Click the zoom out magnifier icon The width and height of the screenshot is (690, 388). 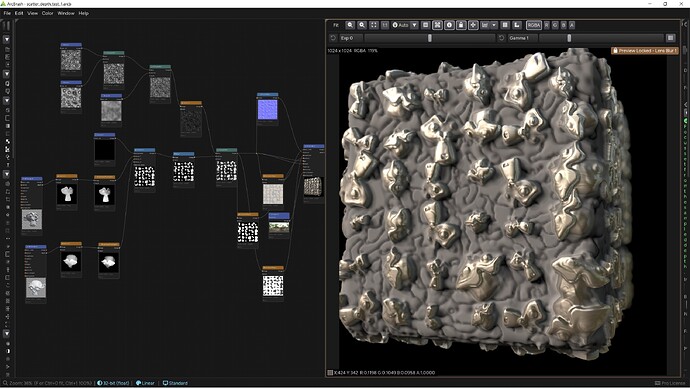click(350, 25)
